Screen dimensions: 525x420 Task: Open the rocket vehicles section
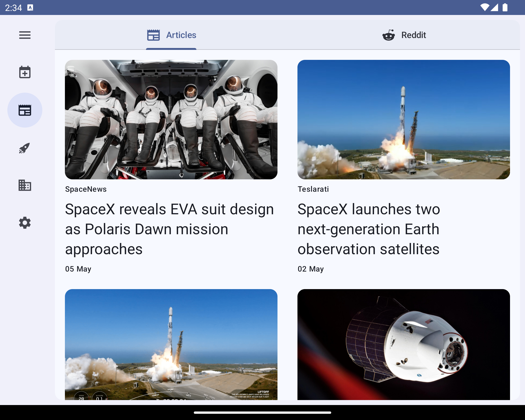tap(25, 148)
